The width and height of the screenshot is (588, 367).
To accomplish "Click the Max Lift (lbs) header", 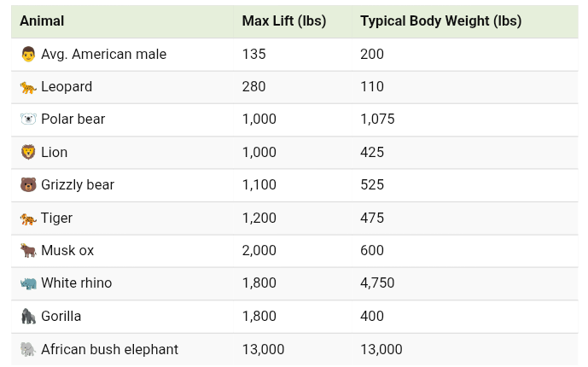I will point(284,21).
